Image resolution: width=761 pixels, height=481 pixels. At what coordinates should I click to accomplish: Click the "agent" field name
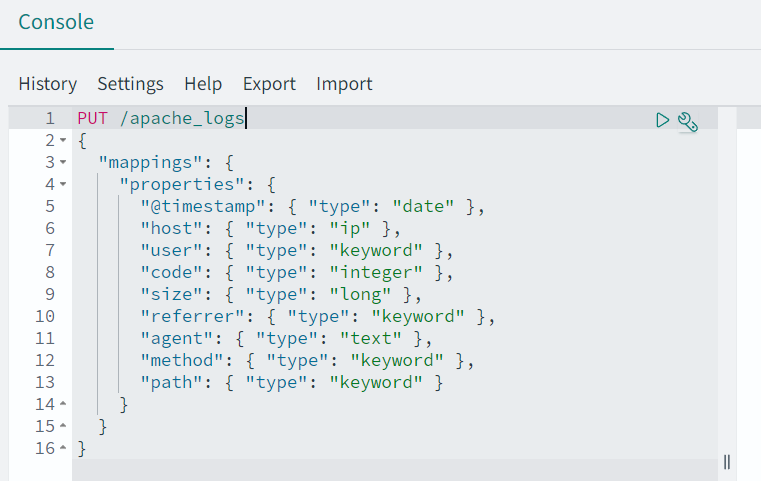[177, 338]
